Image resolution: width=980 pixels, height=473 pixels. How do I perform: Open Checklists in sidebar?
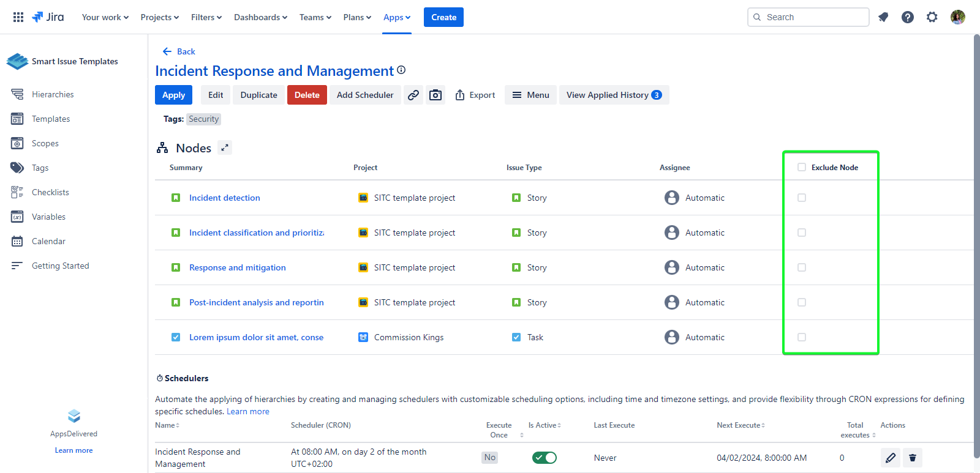click(50, 192)
